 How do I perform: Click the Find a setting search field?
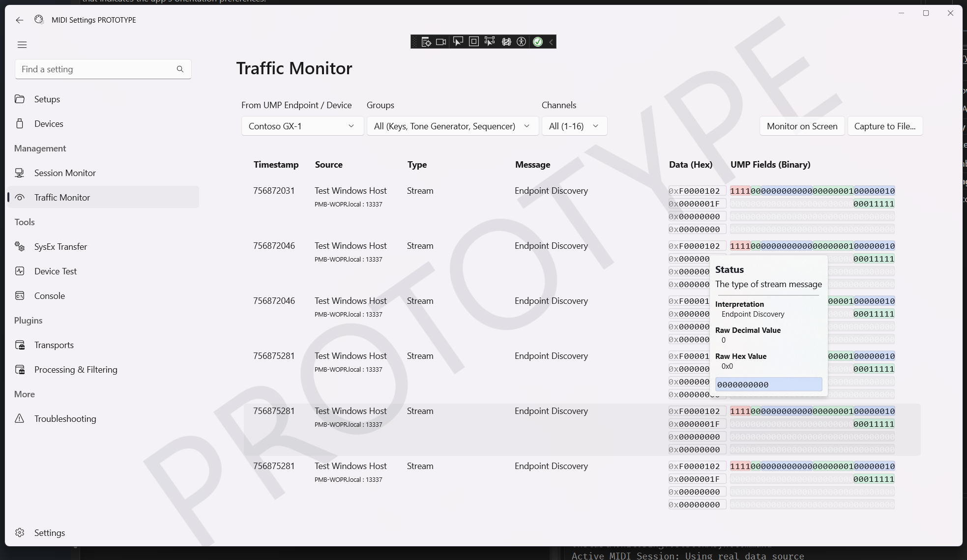(96, 69)
